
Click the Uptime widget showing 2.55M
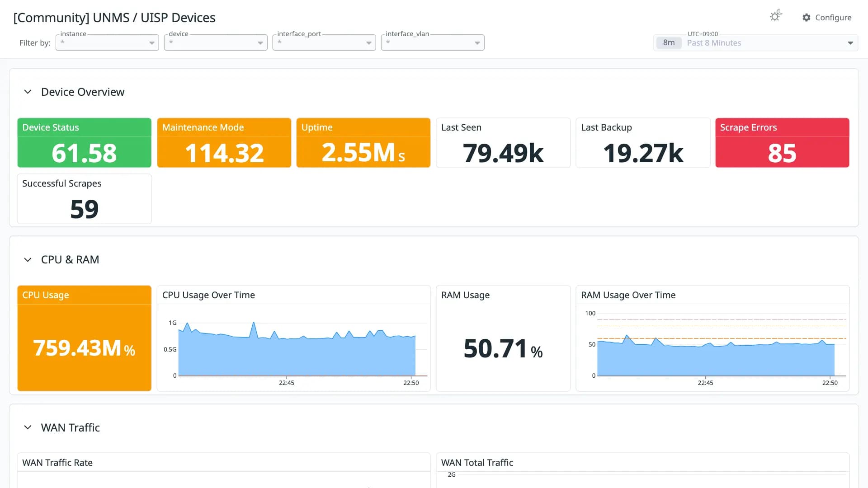[x=363, y=143]
